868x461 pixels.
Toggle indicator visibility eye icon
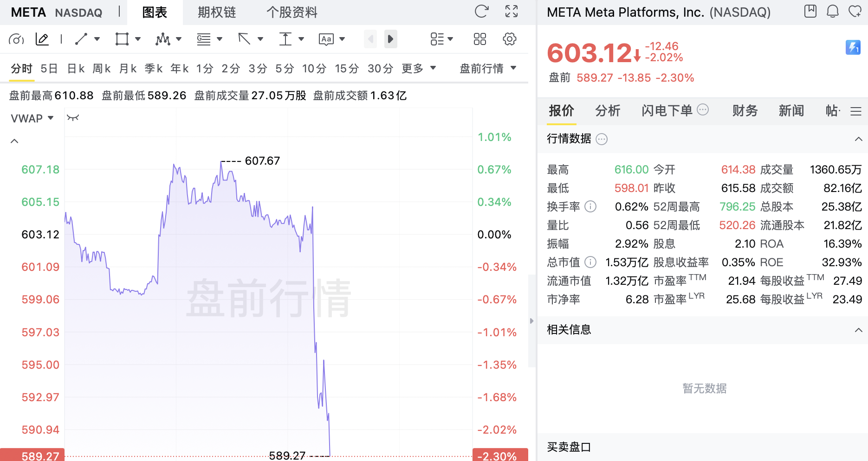[73, 118]
